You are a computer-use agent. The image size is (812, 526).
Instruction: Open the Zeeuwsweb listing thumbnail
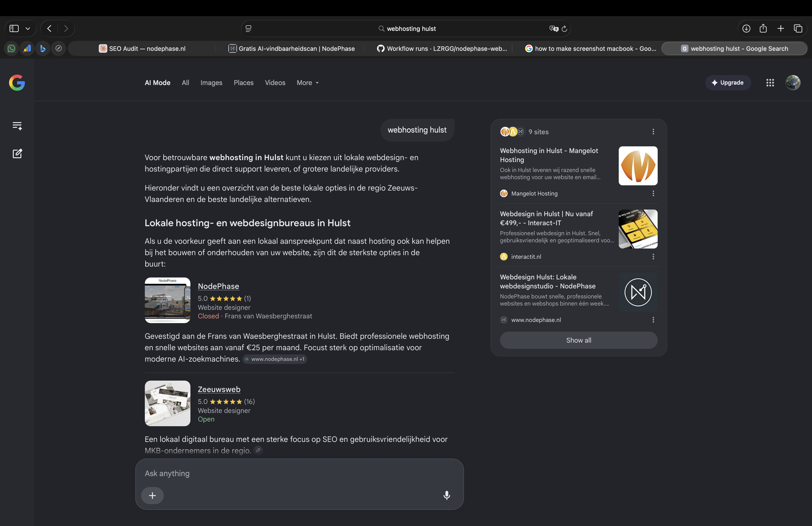(x=168, y=403)
